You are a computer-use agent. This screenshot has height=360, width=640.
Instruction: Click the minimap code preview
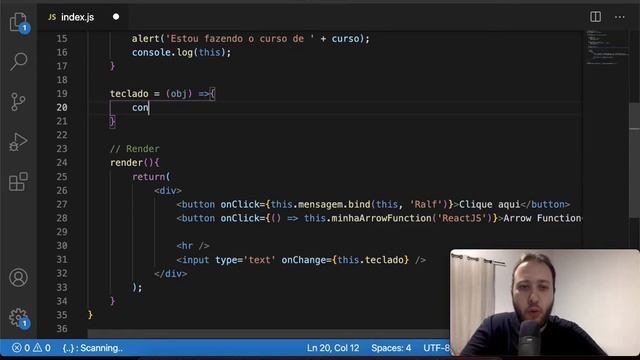pyautogui.click(x=607, y=47)
